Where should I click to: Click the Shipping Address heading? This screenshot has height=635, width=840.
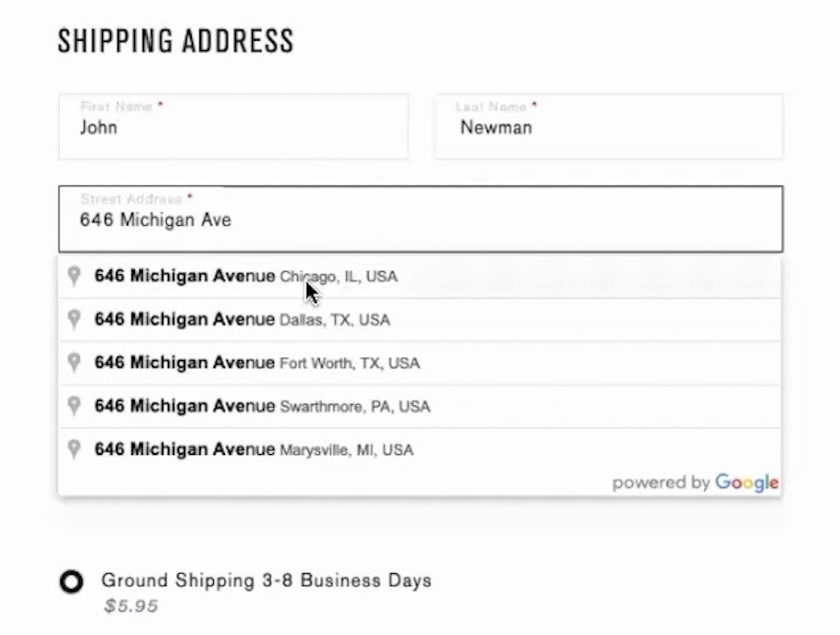click(176, 41)
